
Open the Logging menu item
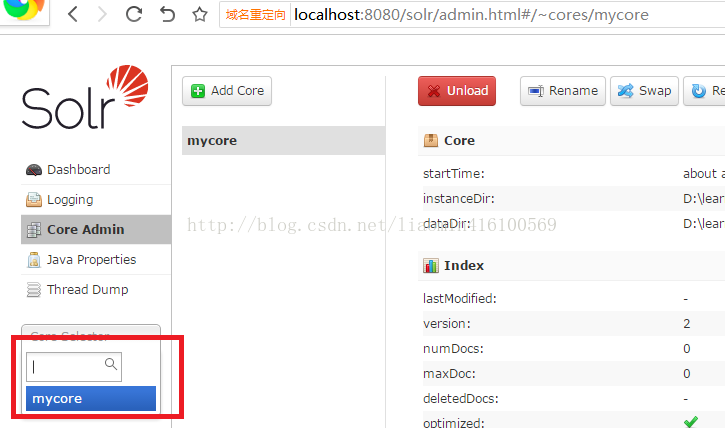[x=96, y=200]
